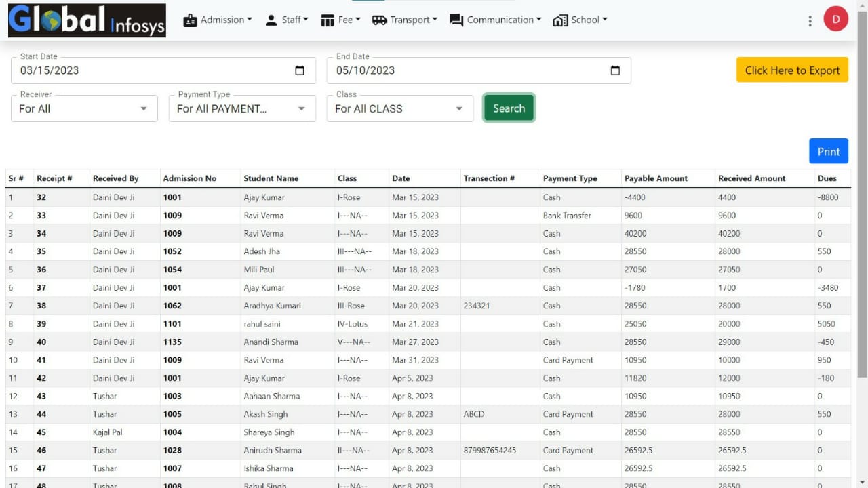The width and height of the screenshot is (868, 488).
Task: Click the Search button
Action: 509,108
